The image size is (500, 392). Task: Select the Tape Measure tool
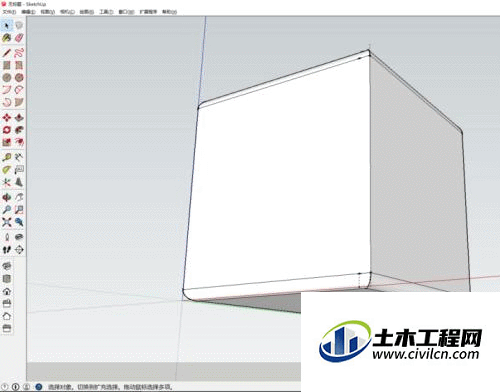[x=7, y=157]
